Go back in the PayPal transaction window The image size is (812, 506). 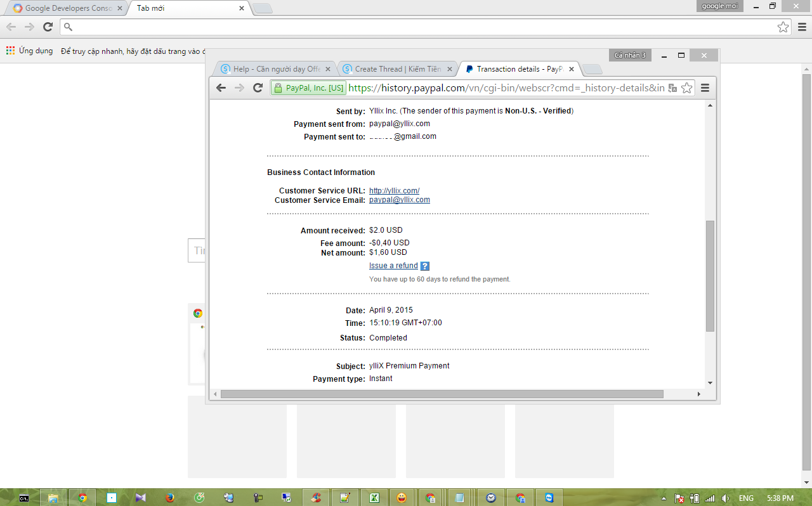(x=221, y=88)
